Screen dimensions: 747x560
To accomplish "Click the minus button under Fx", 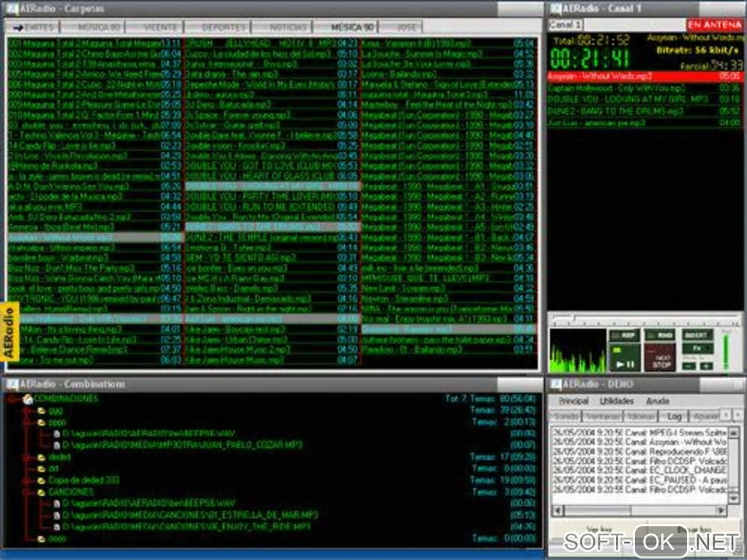I will pyautogui.click(x=689, y=366).
